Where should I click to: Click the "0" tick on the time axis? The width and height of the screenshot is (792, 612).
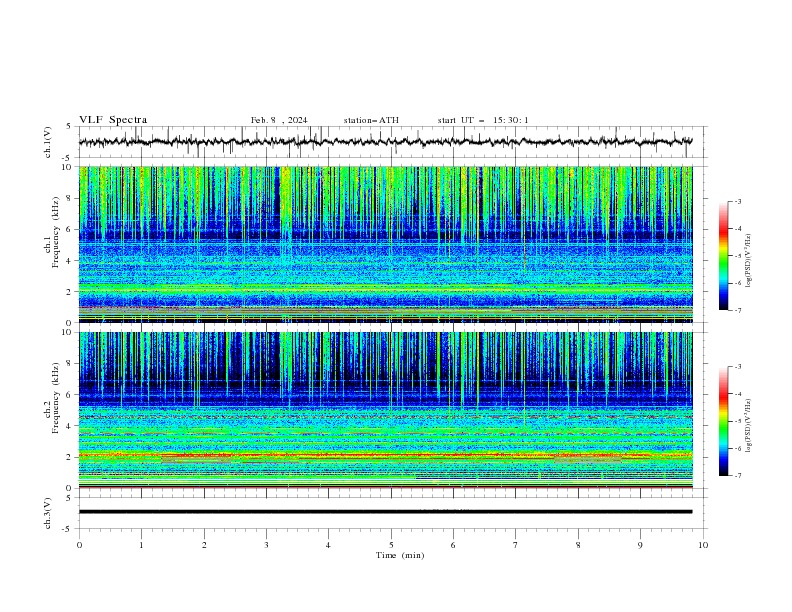pos(79,545)
